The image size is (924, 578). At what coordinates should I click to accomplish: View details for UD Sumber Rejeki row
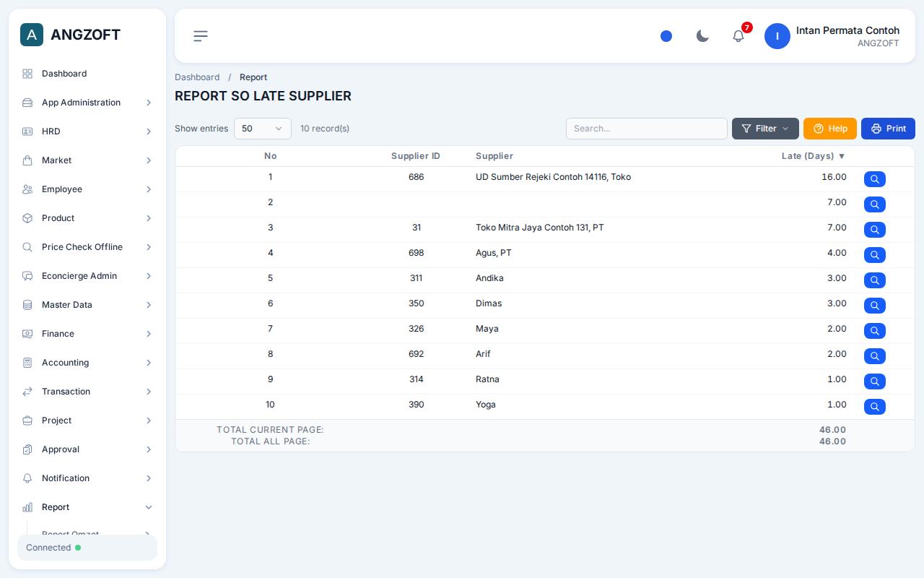coord(875,179)
